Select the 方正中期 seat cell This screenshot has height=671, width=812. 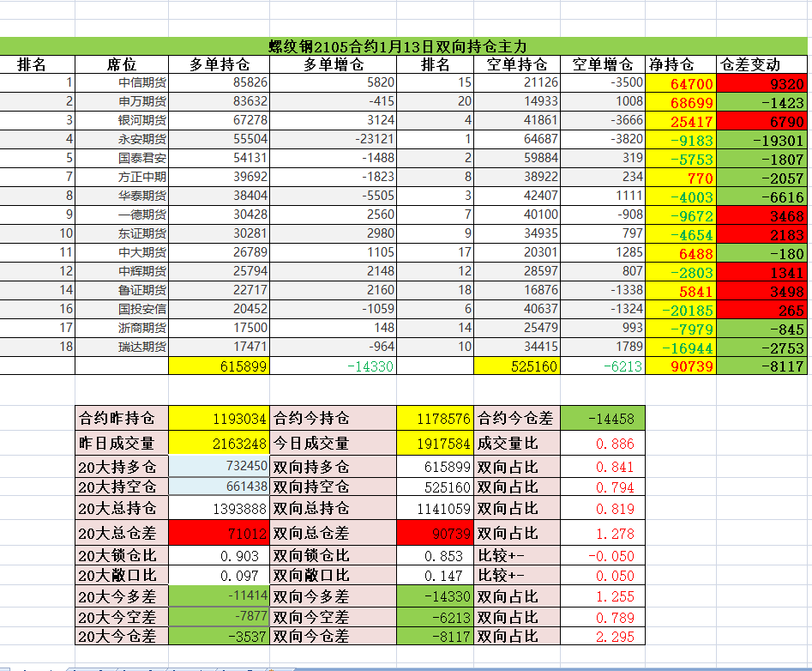tap(122, 178)
